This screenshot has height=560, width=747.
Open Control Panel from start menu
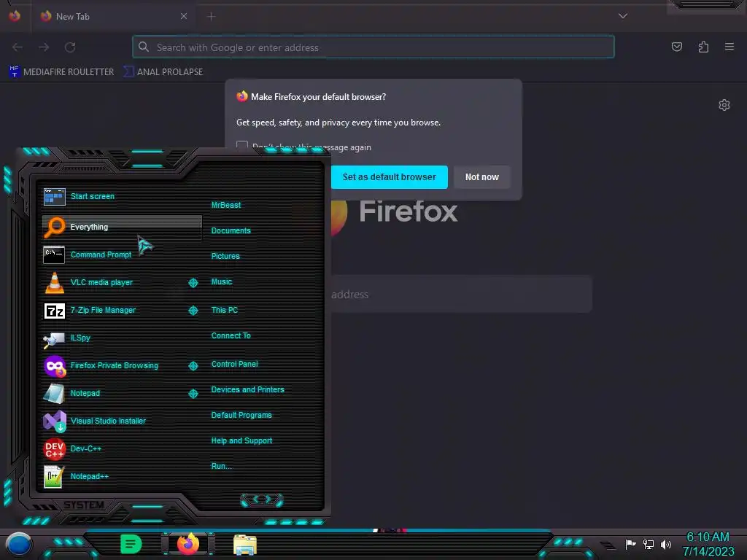tap(234, 364)
